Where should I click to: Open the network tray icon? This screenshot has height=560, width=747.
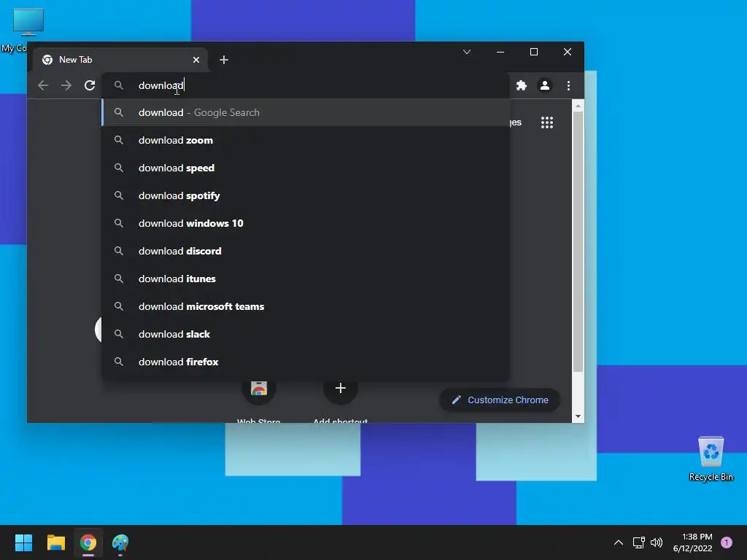point(638,542)
